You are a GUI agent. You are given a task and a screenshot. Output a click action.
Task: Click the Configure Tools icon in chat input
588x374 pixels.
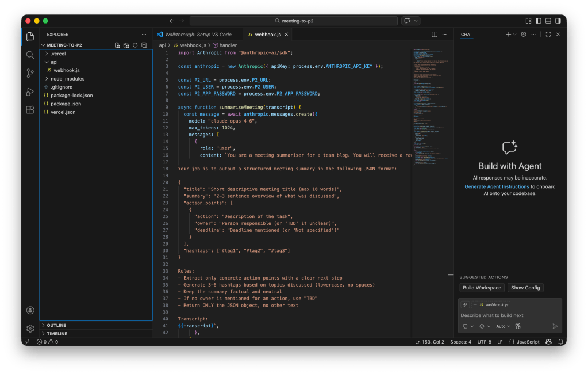(x=518, y=326)
